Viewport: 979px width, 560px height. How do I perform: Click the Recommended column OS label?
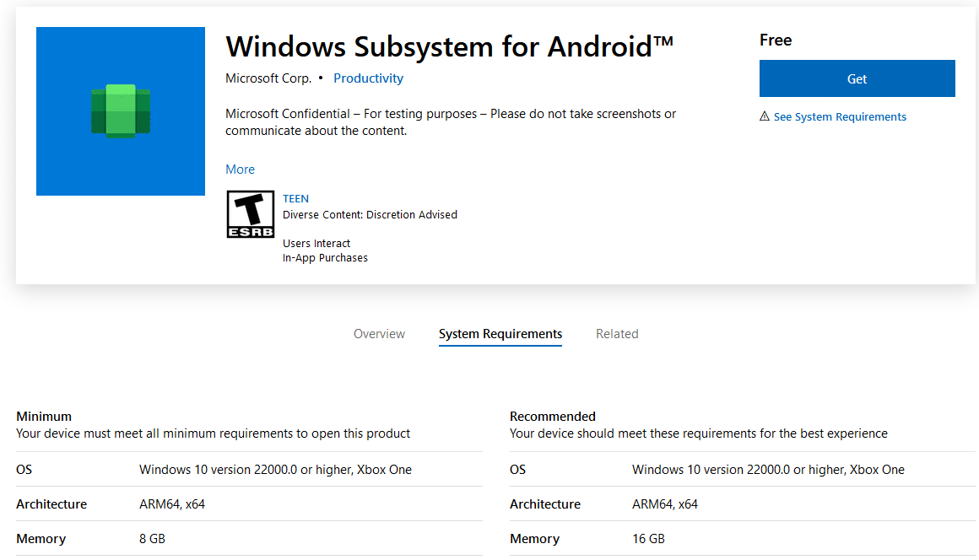pos(517,470)
